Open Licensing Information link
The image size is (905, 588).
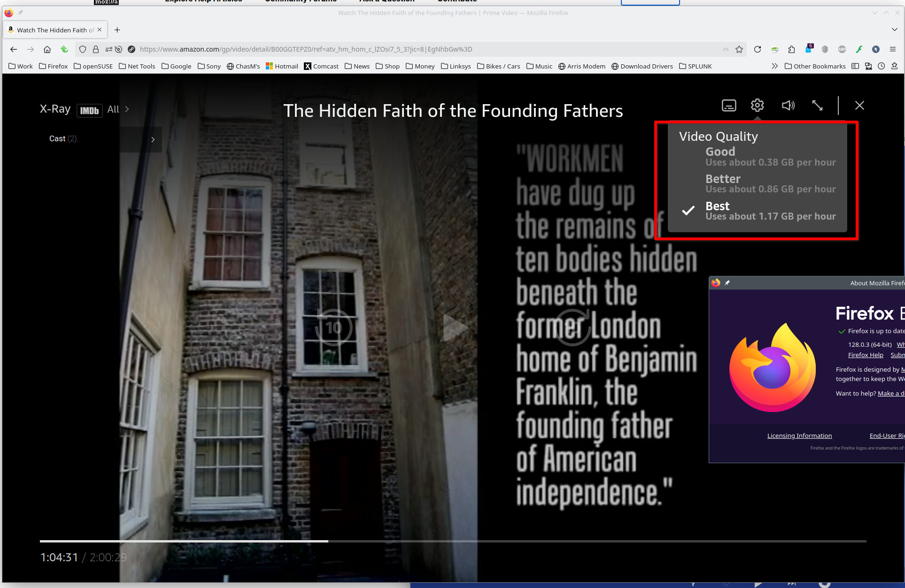click(799, 435)
